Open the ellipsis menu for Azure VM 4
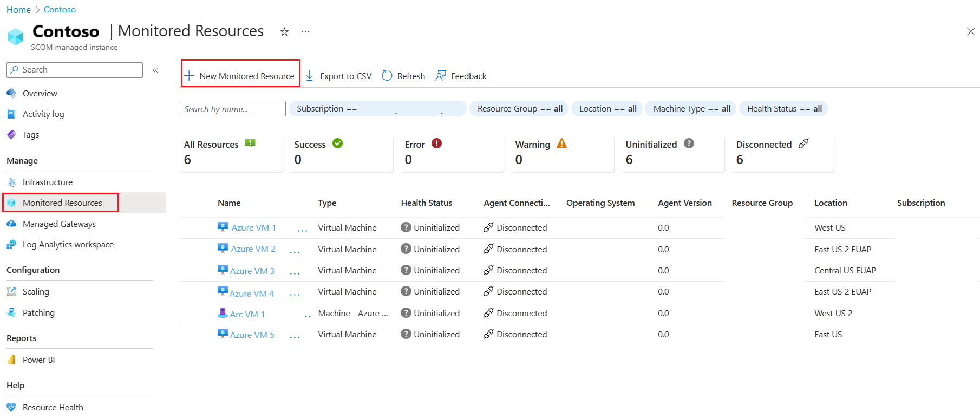 pyautogui.click(x=295, y=295)
